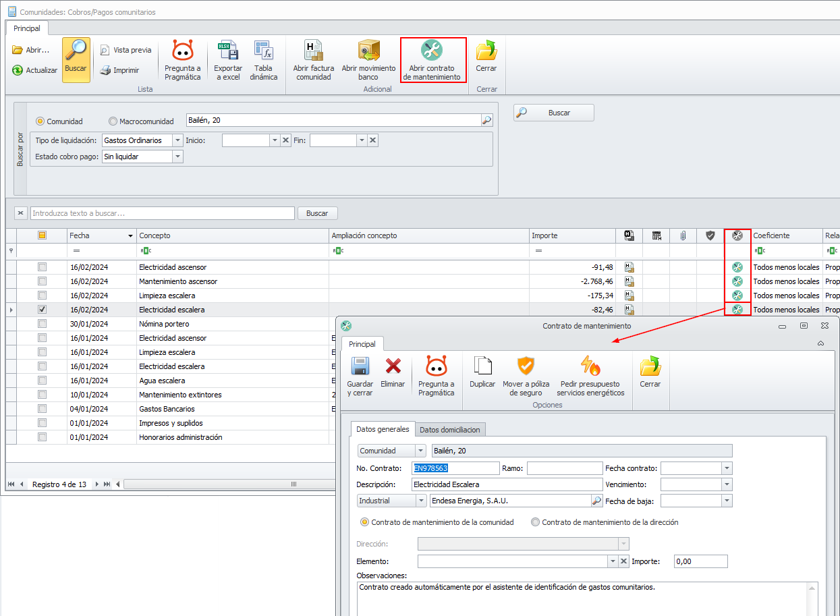
Task: Expand the Fecha contrato date dropdown
Action: click(x=726, y=468)
